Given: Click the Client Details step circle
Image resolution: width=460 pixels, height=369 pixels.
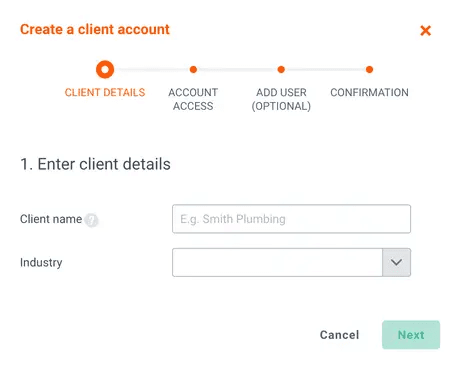Looking at the screenshot, I should (105, 69).
